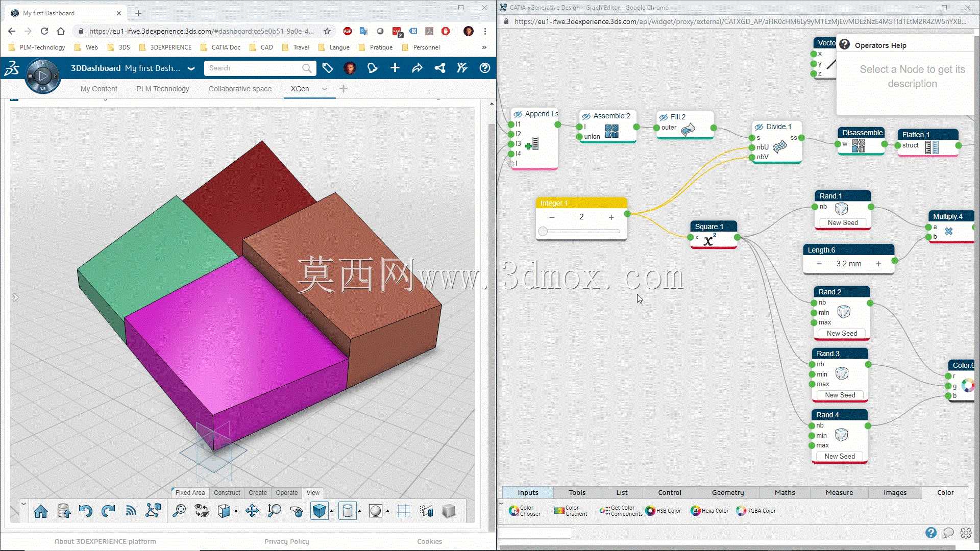
Task: Add the Color Gradient operator
Action: point(571,511)
